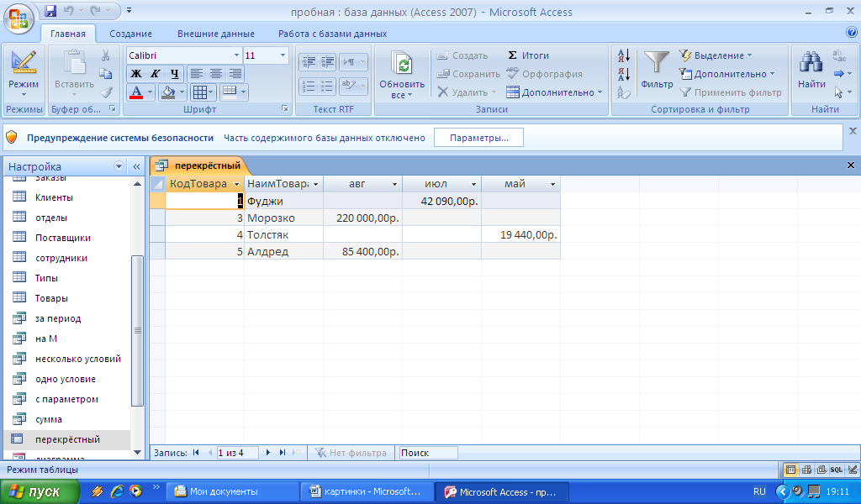
Task: Open Дополнительно in Записи group
Action: (555, 92)
